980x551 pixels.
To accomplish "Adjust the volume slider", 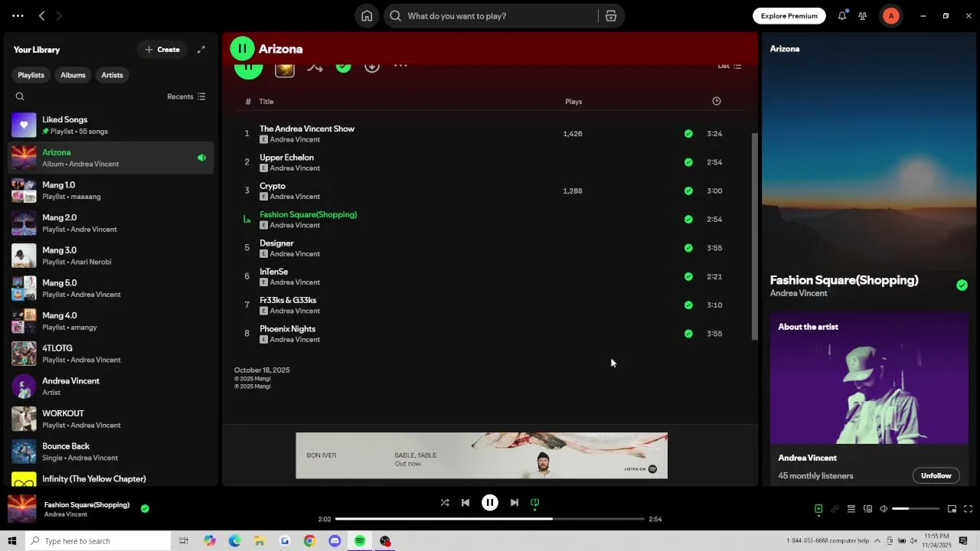I will [916, 509].
